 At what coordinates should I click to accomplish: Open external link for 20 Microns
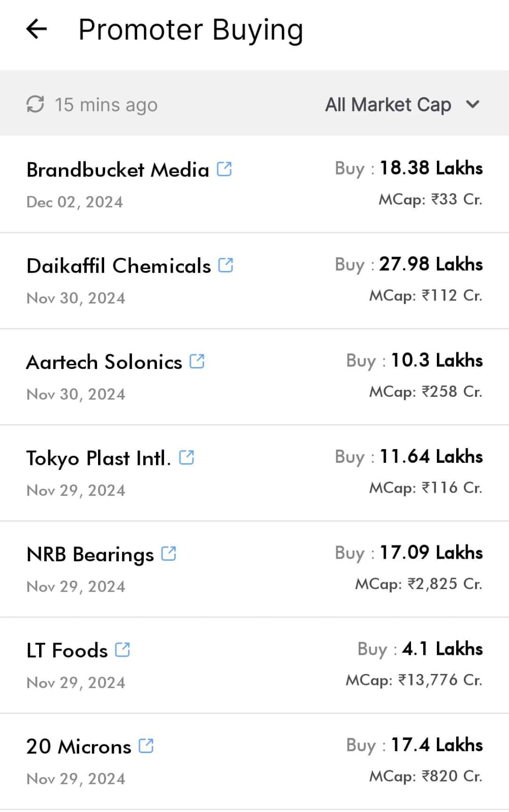[146, 746]
